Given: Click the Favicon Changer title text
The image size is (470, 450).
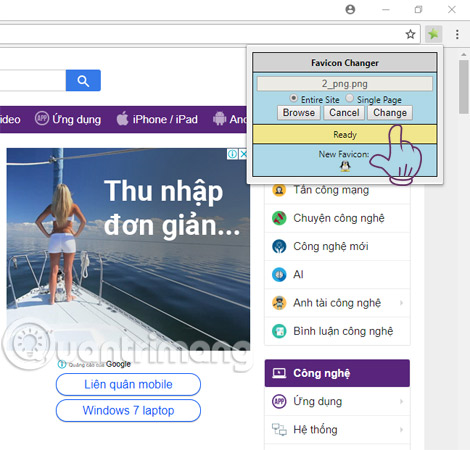Looking at the screenshot, I should (x=345, y=63).
